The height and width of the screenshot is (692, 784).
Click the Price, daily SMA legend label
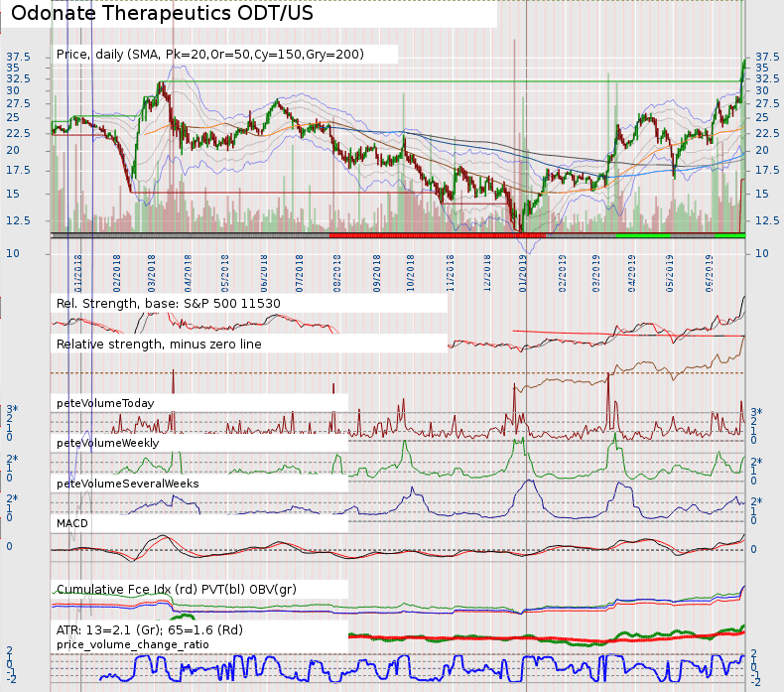(x=210, y=54)
